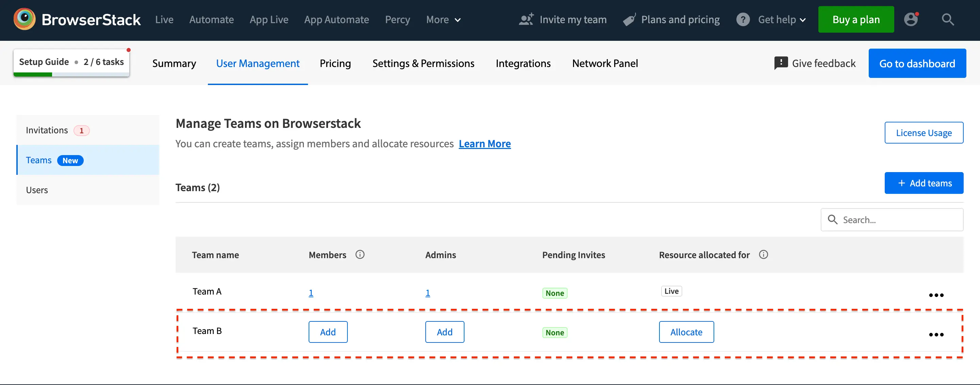This screenshot has width=980, height=385.
Task: Select Users in the left sidebar
Action: [x=37, y=190]
